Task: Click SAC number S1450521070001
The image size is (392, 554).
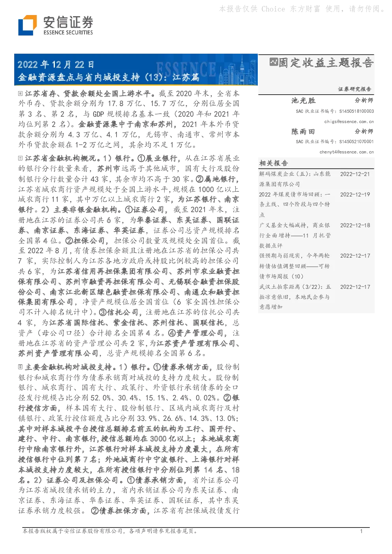Action: pos(356,142)
